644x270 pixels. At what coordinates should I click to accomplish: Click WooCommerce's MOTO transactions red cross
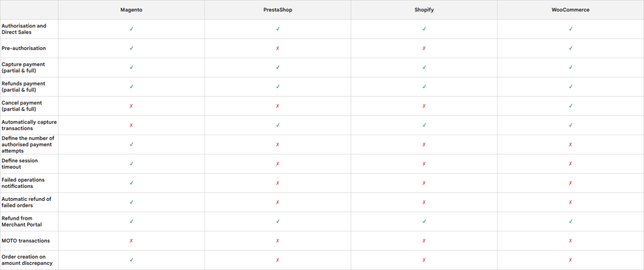[x=570, y=240]
